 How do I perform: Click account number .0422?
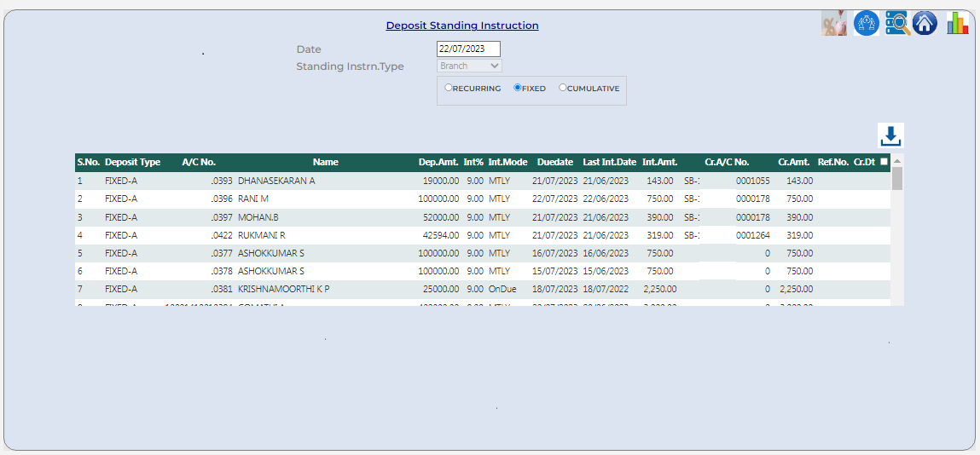click(x=222, y=235)
